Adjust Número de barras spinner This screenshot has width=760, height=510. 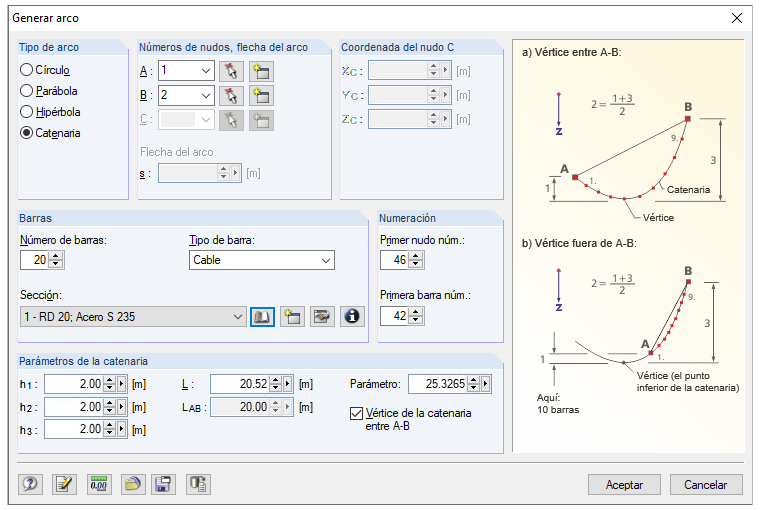[56, 260]
